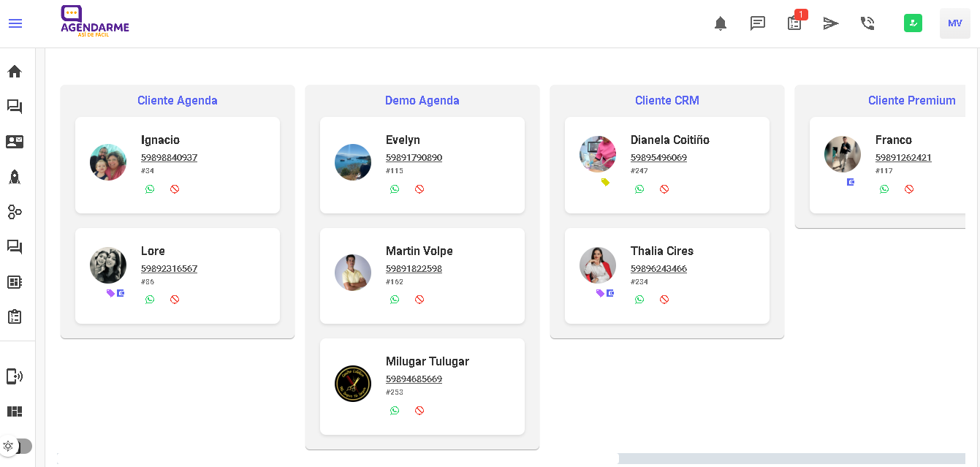Open the hamburger menu
This screenshot has width=980, height=467.
tap(15, 23)
